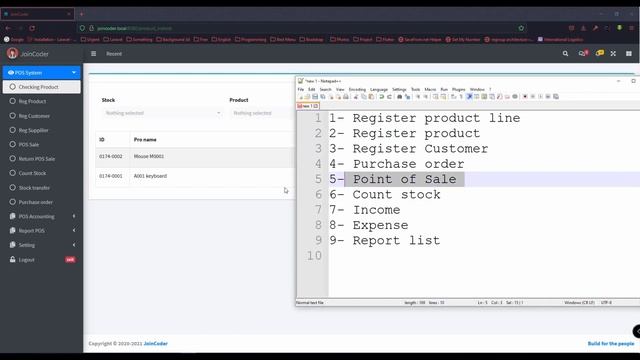
Task: Open the Search menu in Notepad++
Action: [325, 89]
